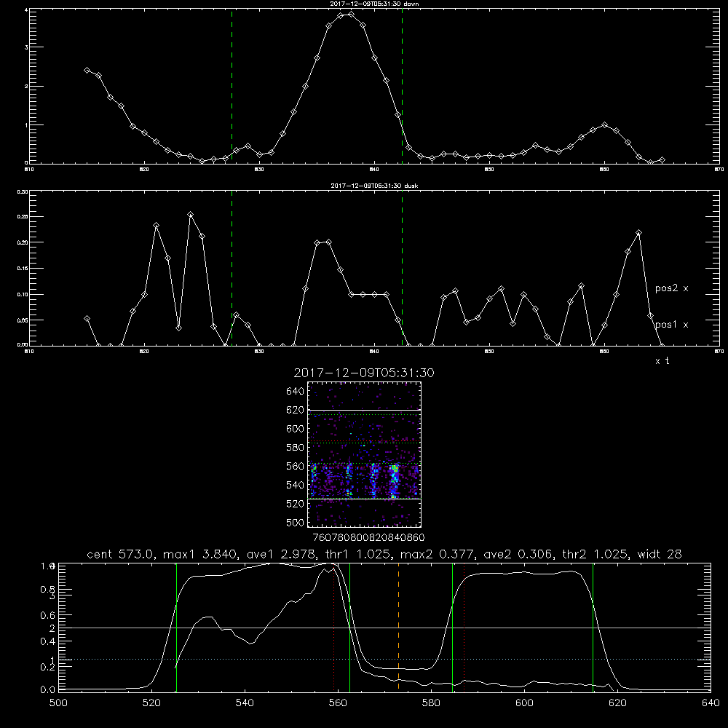The image size is (728, 728).
Task: Click the 'pos2 x' label
Action: coord(671,288)
